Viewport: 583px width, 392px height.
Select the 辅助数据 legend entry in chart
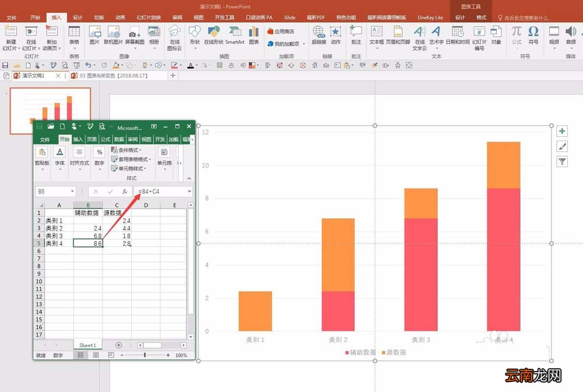click(x=360, y=352)
